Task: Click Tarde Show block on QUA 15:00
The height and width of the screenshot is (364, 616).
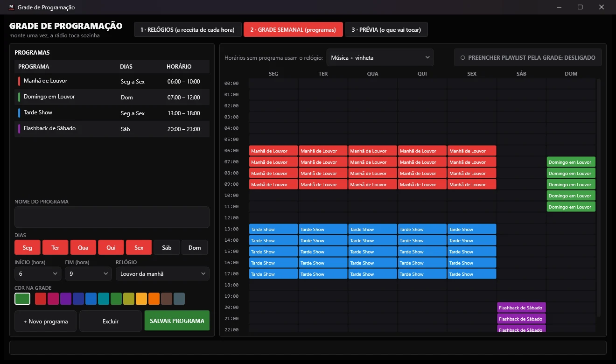Action: (372, 252)
